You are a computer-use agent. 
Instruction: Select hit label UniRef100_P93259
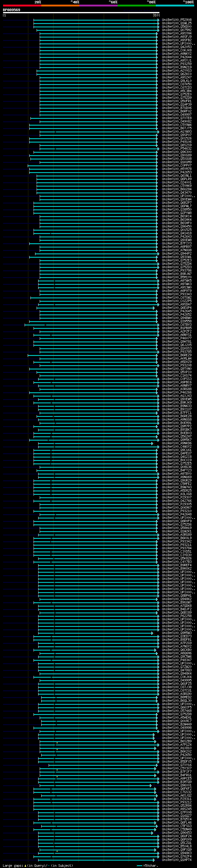pos(177,64)
